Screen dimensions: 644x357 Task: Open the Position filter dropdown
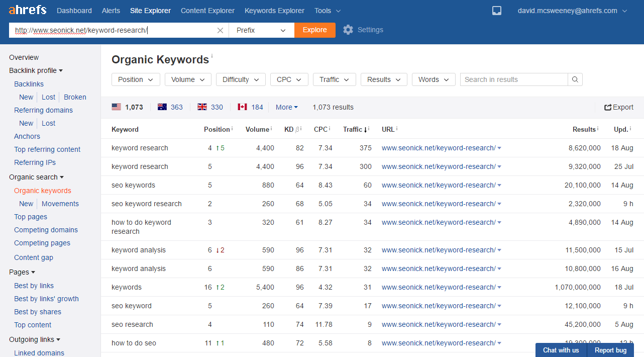(x=136, y=79)
